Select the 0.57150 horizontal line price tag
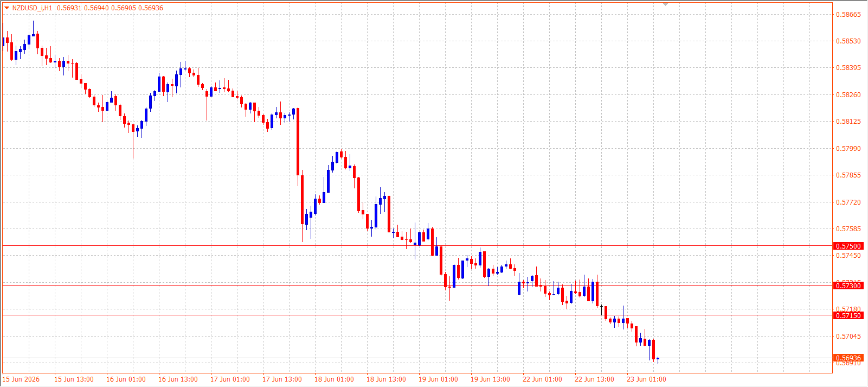Image resolution: width=868 pixels, height=387 pixels. (x=848, y=315)
